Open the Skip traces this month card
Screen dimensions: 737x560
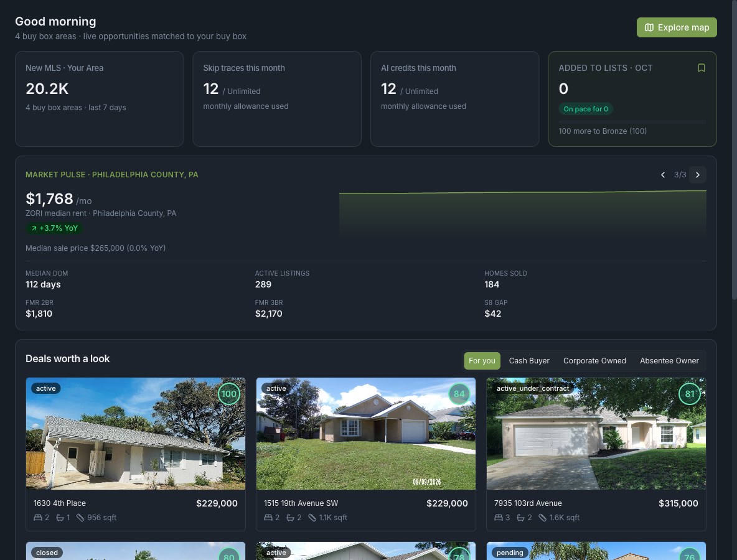277,99
